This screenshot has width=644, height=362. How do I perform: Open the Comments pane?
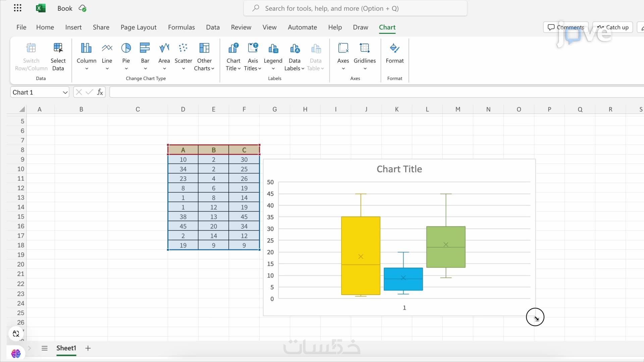pyautogui.click(x=566, y=27)
